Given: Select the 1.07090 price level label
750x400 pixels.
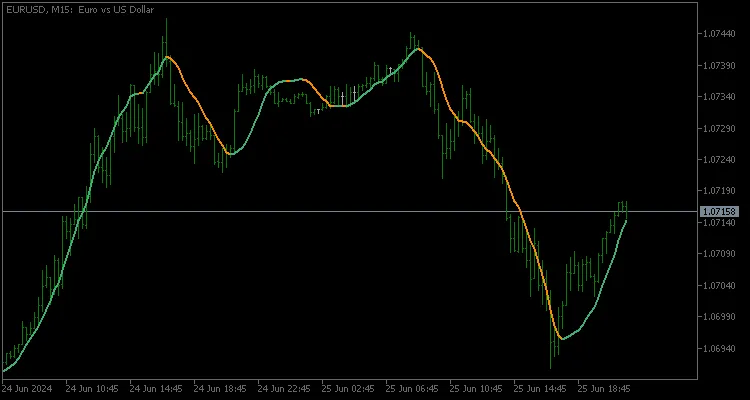Looking at the screenshot, I should coord(720,254).
